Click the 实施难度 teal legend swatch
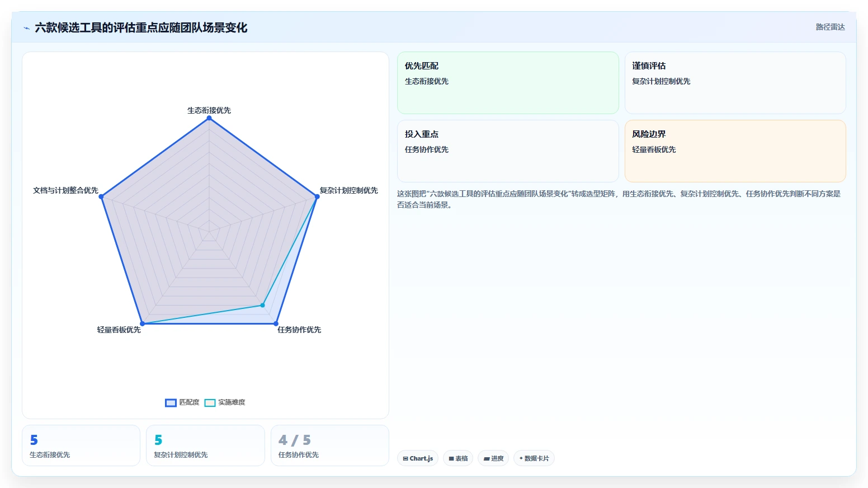Viewport: 868px width, 488px height. point(210,403)
